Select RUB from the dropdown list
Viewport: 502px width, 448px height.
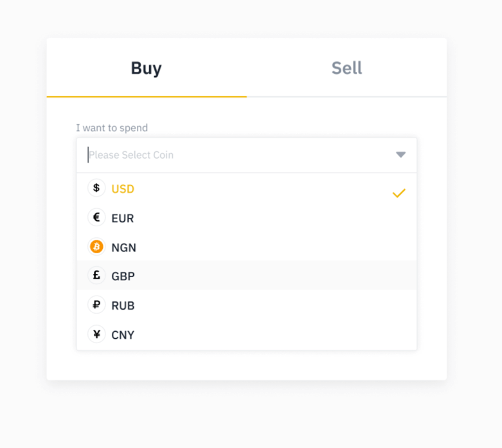[123, 306]
